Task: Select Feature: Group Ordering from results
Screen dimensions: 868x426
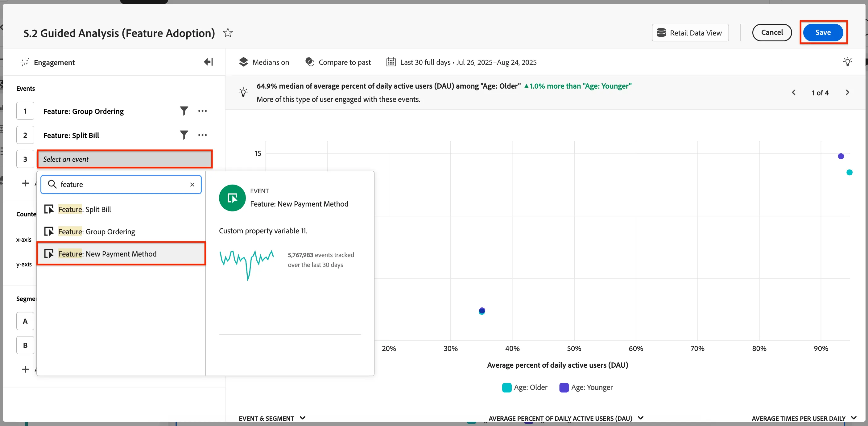Action: pyautogui.click(x=121, y=232)
